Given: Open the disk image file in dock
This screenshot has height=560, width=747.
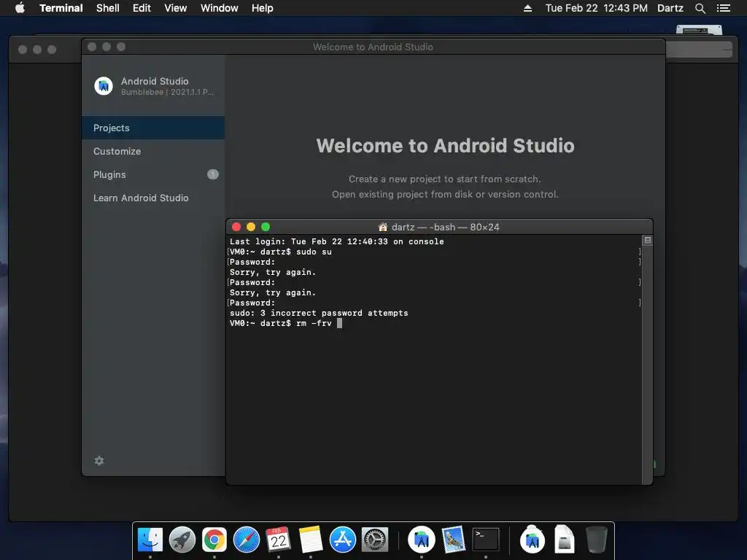Looking at the screenshot, I should 564,540.
